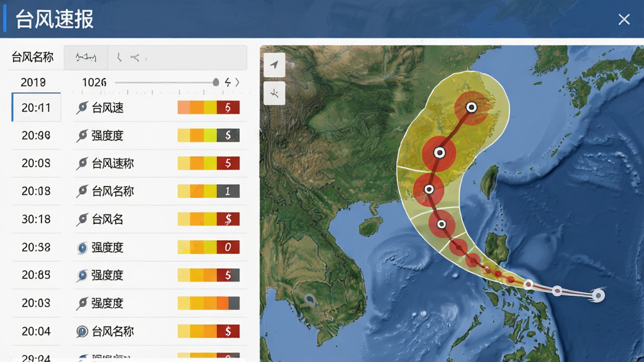The width and height of the screenshot is (644, 362).
Task: Click the typhoon icon beside 台风名 at 30:18
Action: [82, 219]
